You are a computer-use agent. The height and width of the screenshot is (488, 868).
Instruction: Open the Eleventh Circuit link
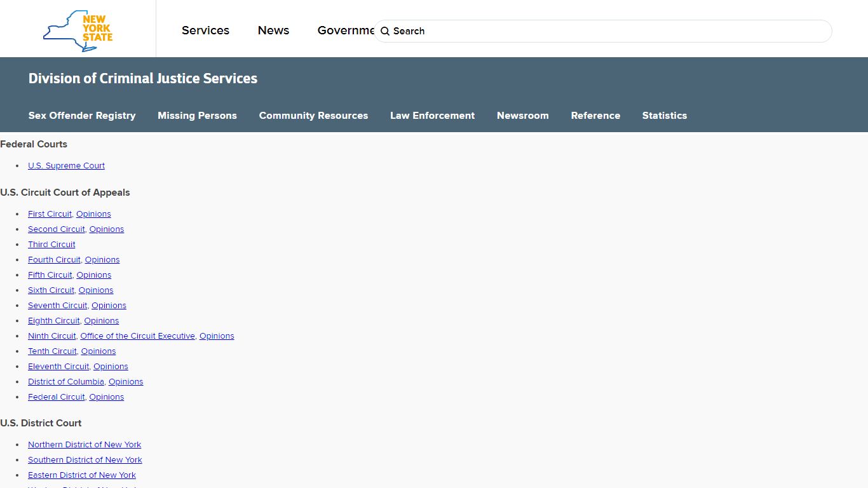58,367
